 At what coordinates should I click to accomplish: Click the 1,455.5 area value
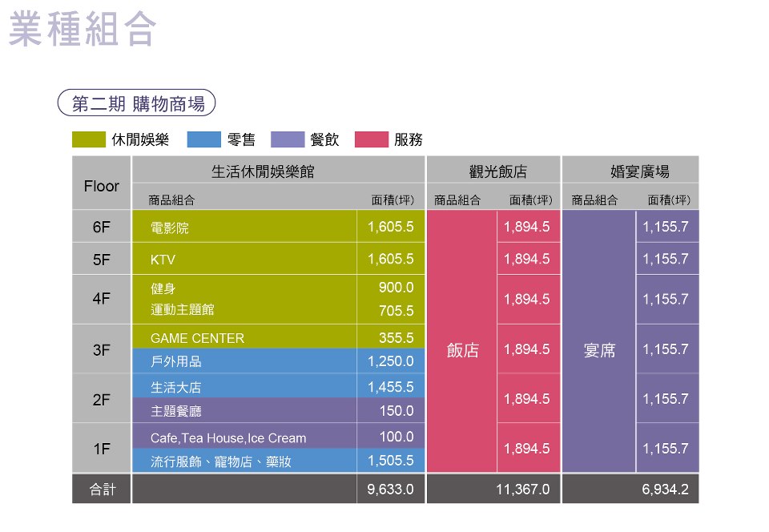390,386
